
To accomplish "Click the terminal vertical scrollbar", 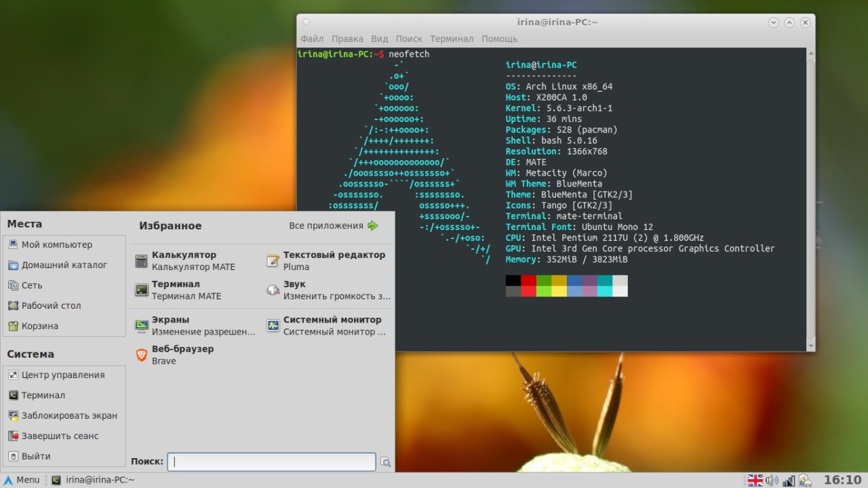I will click(x=810, y=200).
